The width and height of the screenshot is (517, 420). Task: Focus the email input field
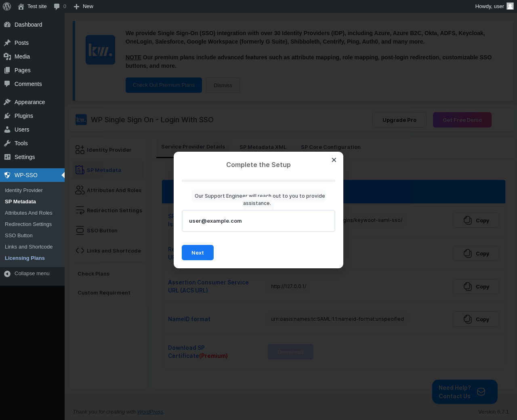pyautogui.click(x=258, y=221)
